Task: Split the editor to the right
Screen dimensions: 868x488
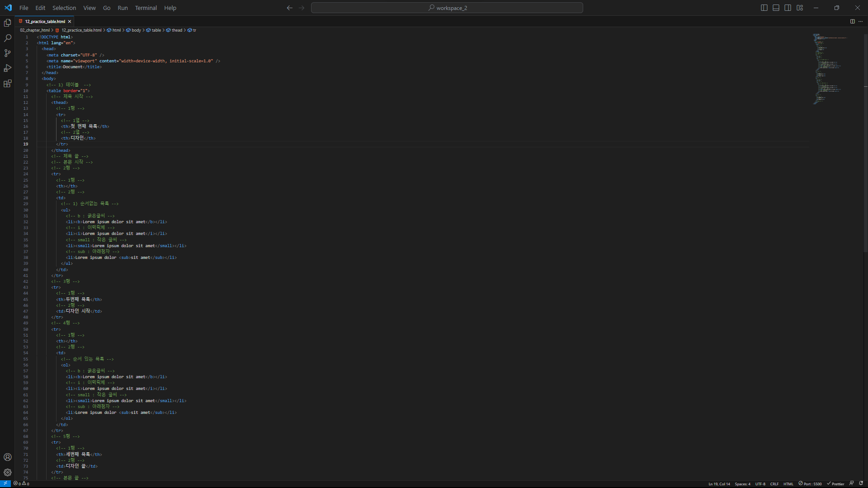Action: coord(852,21)
